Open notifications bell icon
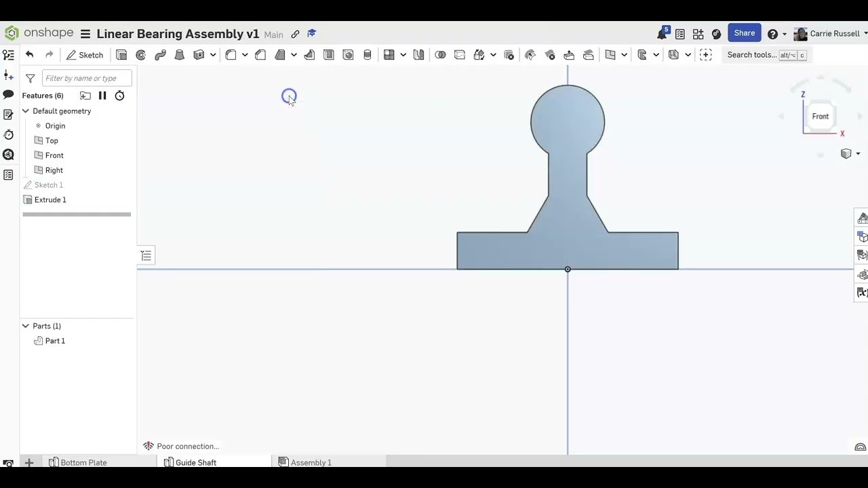The image size is (868, 488). [663, 34]
